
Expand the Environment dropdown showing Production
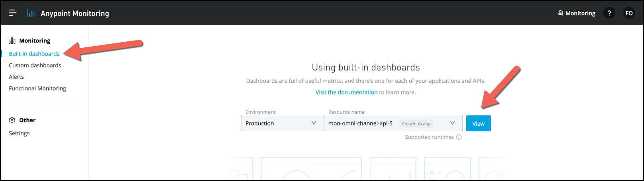coord(282,123)
